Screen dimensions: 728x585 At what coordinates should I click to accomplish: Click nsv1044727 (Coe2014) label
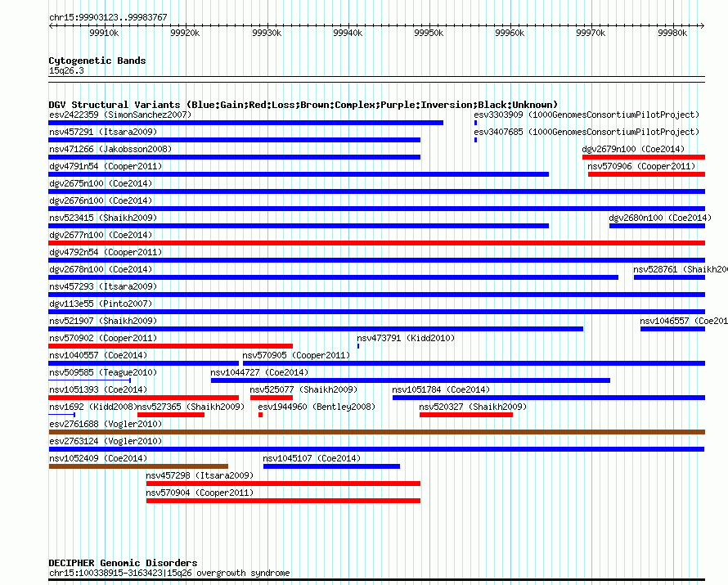point(259,372)
